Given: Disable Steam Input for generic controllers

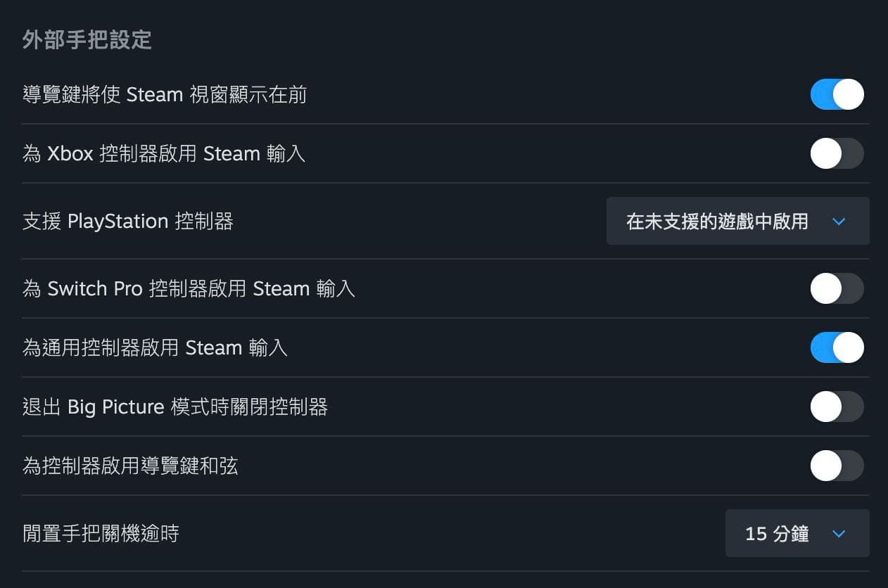Looking at the screenshot, I should [x=837, y=347].
